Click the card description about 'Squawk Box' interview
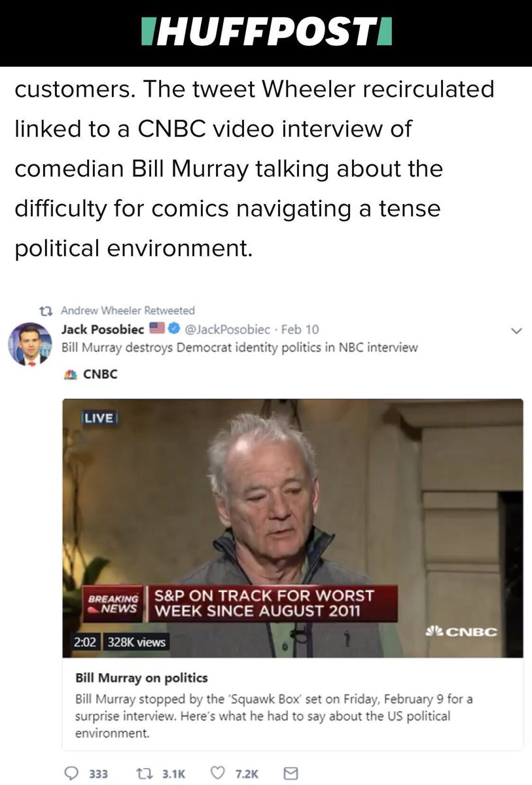Viewport: 532px width, 785px height. coord(274,716)
